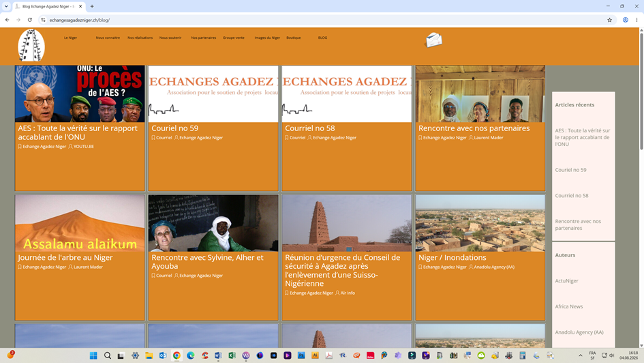Go to the BLOG menu item
The height and width of the screenshot is (363, 644).
coord(322,38)
